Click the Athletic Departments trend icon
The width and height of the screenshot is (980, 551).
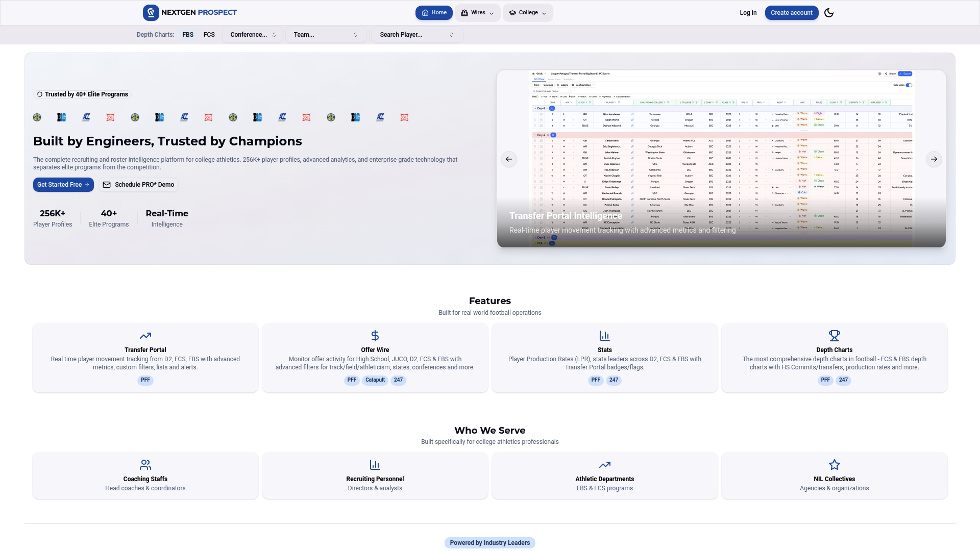[605, 465]
